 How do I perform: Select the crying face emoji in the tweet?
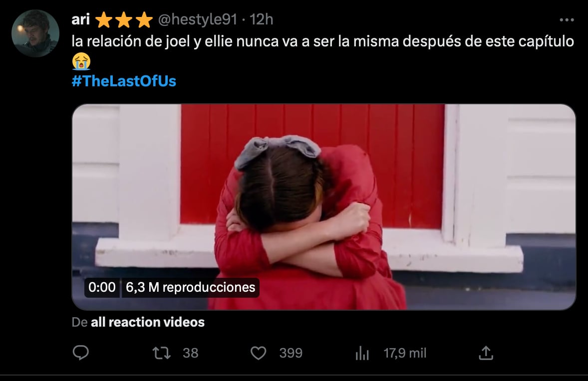coord(81,61)
